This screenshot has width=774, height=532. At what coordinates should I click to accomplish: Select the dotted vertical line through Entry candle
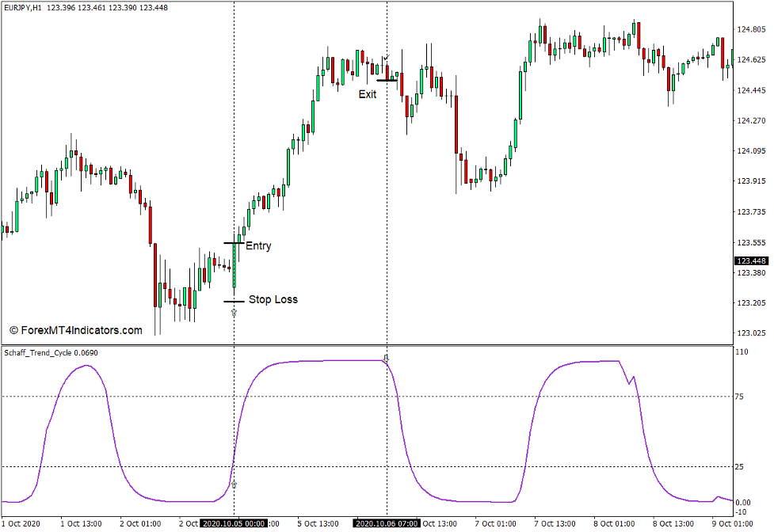coord(234,158)
